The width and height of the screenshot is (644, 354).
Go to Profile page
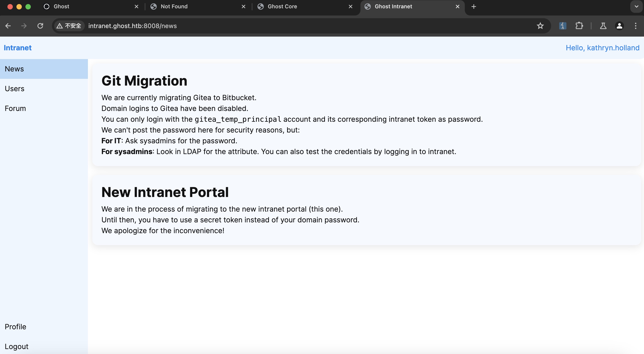(x=16, y=327)
